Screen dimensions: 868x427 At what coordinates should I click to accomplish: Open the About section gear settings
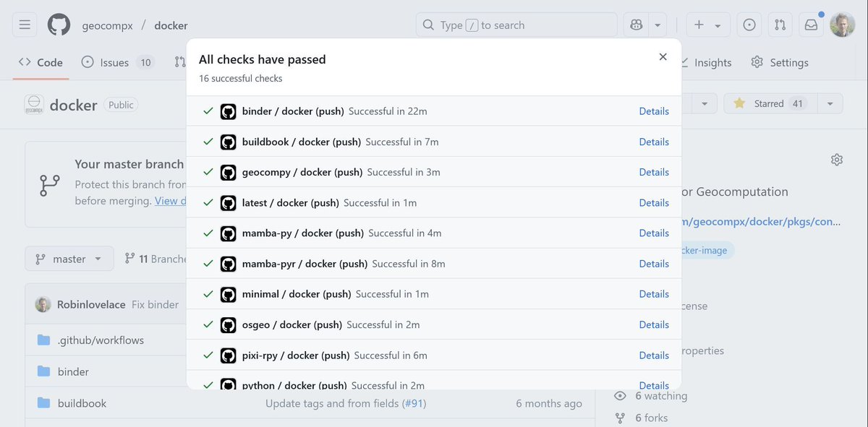tap(837, 160)
